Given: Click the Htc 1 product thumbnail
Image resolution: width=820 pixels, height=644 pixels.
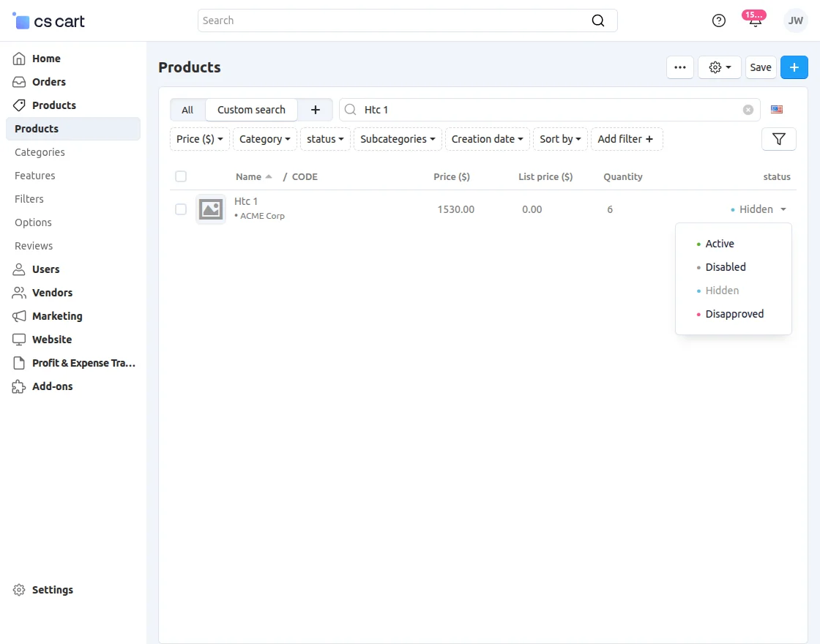Looking at the screenshot, I should pos(211,209).
